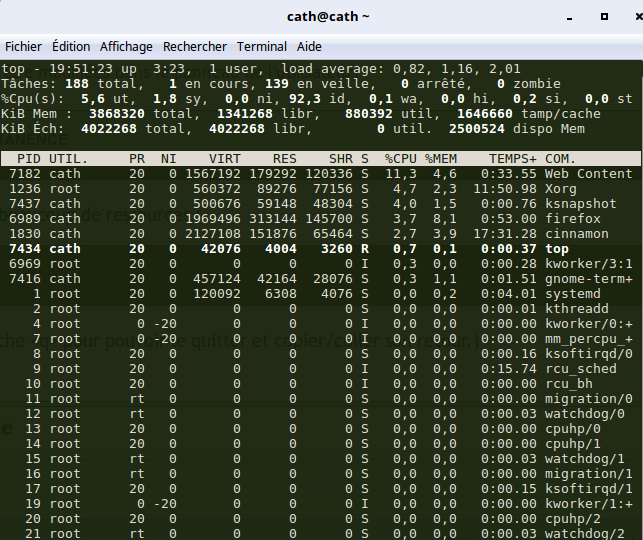Select the ksnapshot process name
The height and width of the screenshot is (540, 643).
581,204
